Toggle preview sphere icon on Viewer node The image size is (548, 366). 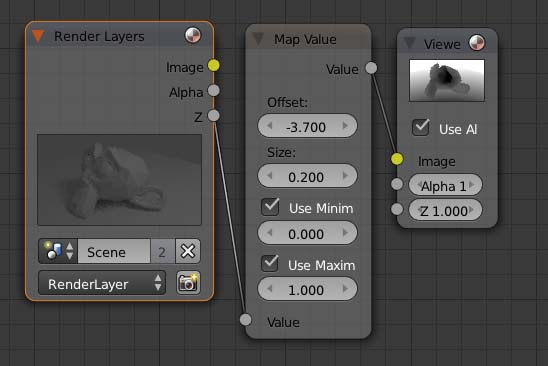477,43
